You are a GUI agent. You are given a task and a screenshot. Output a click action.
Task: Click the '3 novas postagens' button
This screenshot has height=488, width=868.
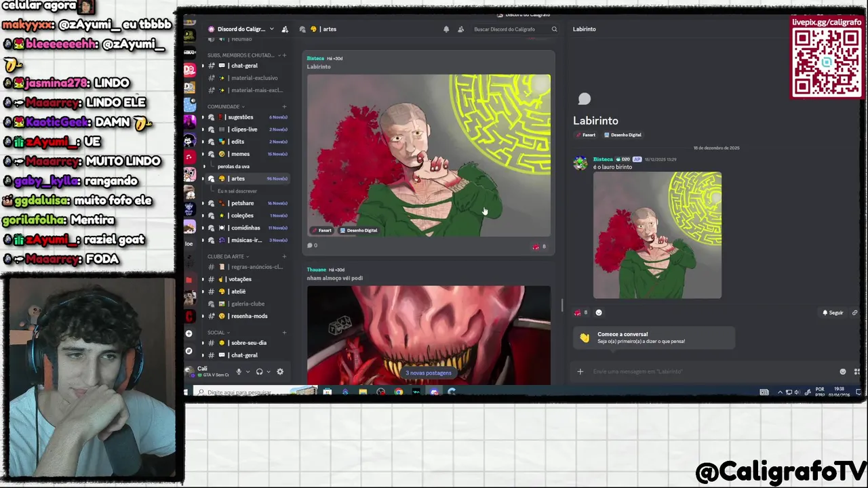tap(428, 373)
